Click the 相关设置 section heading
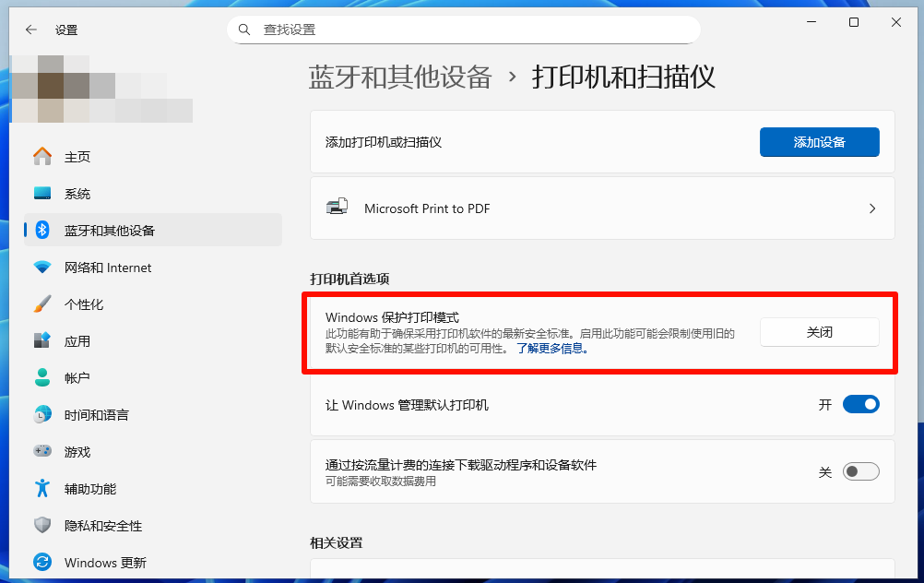924x583 pixels. 337,543
